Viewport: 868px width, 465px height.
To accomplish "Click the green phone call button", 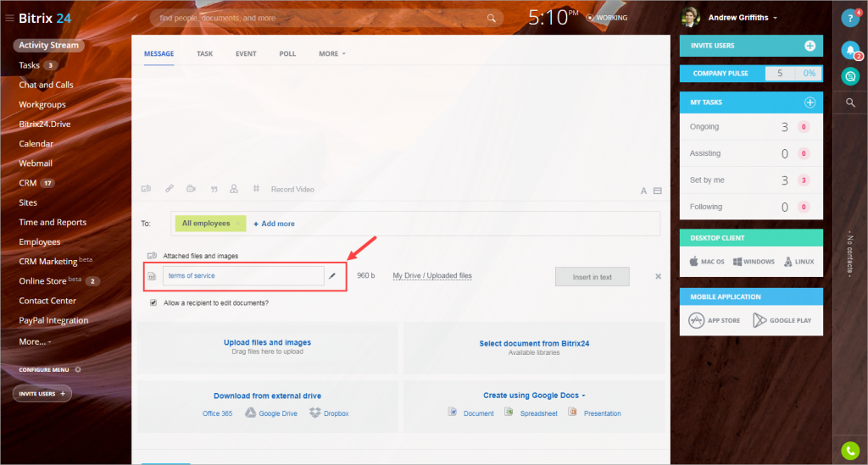I will [x=850, y=451].
